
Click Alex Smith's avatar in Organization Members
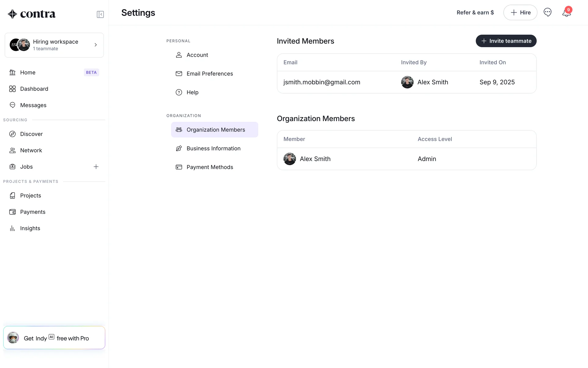[x=289, y=159]
